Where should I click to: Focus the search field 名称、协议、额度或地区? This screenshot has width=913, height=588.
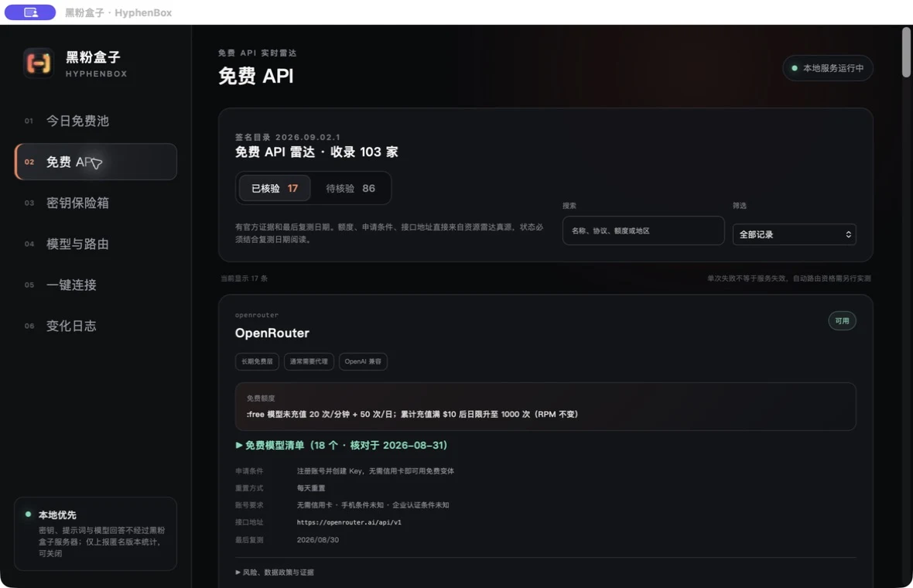coord(644,231)
